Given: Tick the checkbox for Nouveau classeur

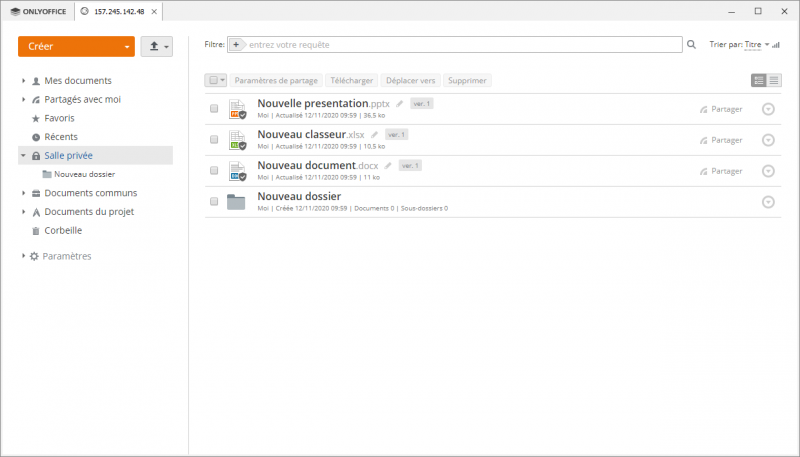Looking at the screenshot, I should [214, 140].
